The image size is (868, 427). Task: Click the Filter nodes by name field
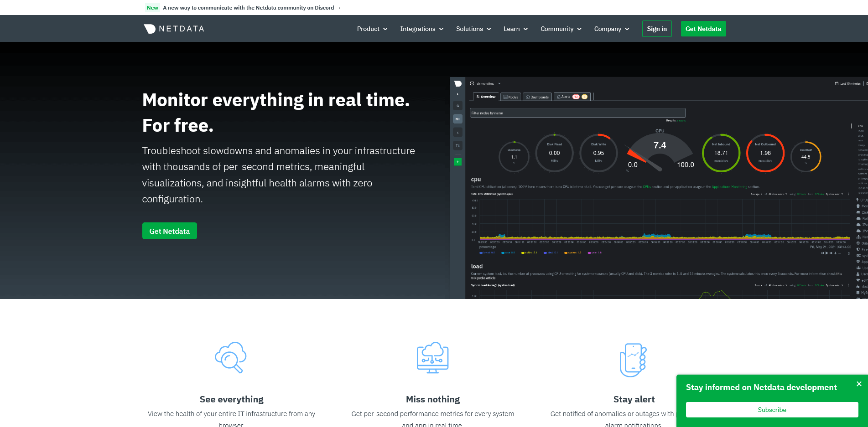(x=578, y=113)
